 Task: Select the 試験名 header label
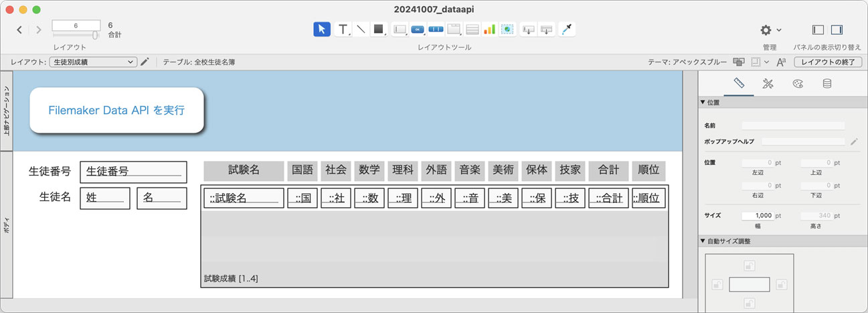tap(244, 170)
